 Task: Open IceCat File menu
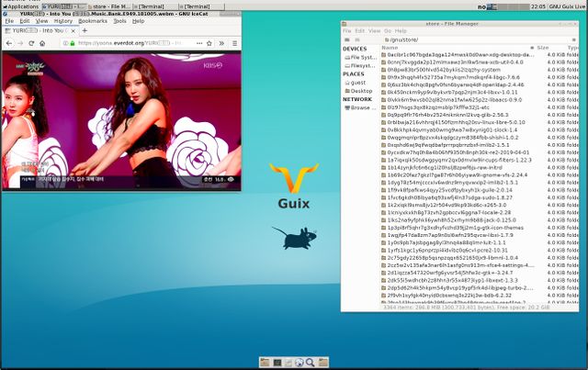pyautogui.click(x=9, y=21)
